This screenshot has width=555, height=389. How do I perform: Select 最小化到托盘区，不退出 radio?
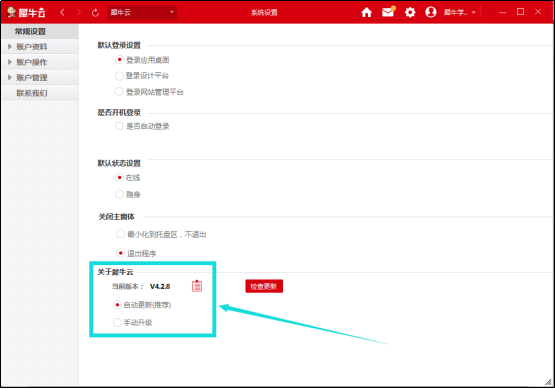pos(120,234)
